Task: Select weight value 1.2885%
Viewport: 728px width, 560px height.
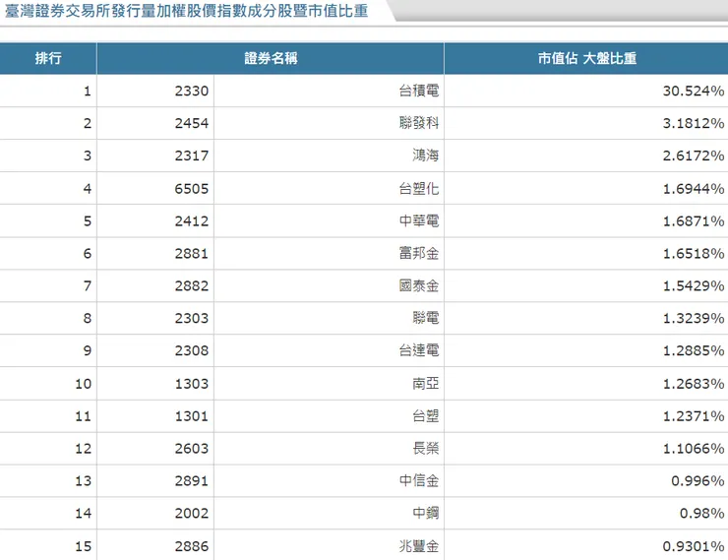Action: click(694, 350)
